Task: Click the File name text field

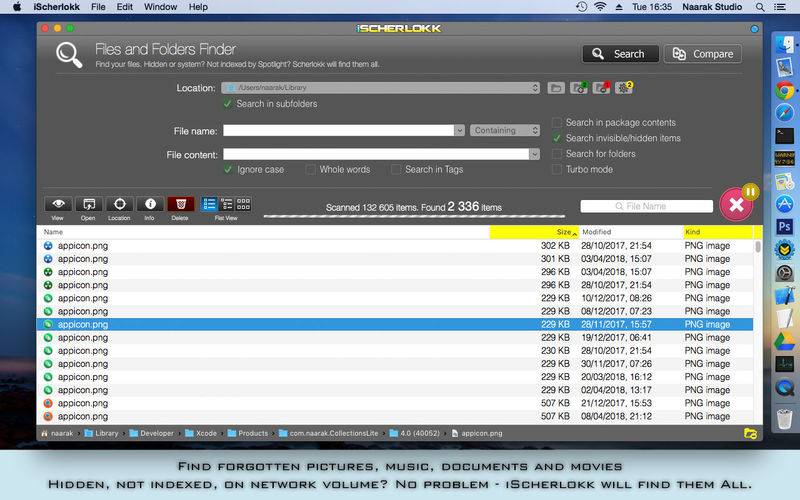Action: point(339,131)
